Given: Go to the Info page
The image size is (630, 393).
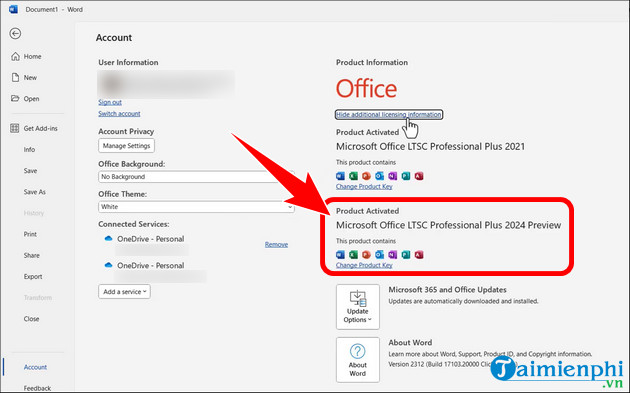Looking at the screenshot, I should [29, 149].
